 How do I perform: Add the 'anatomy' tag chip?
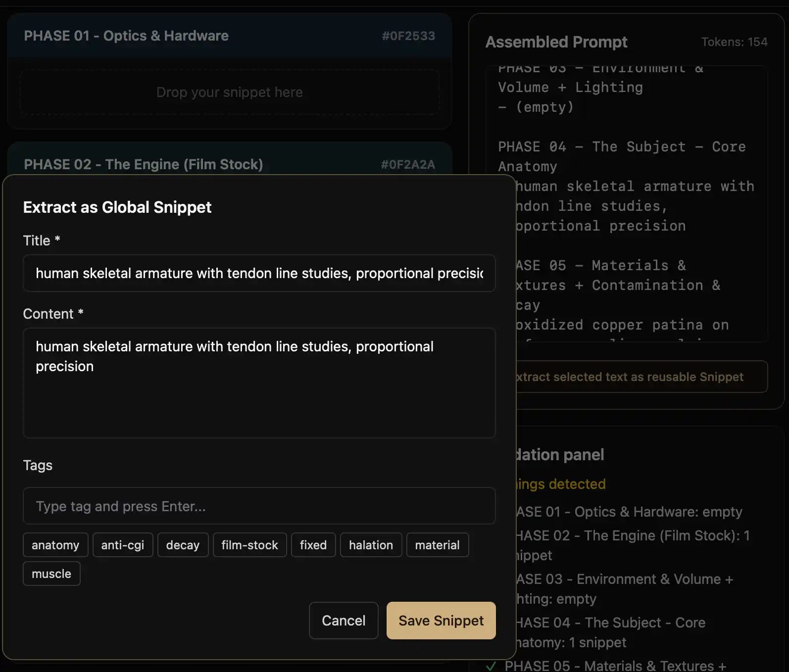(55, 545)
